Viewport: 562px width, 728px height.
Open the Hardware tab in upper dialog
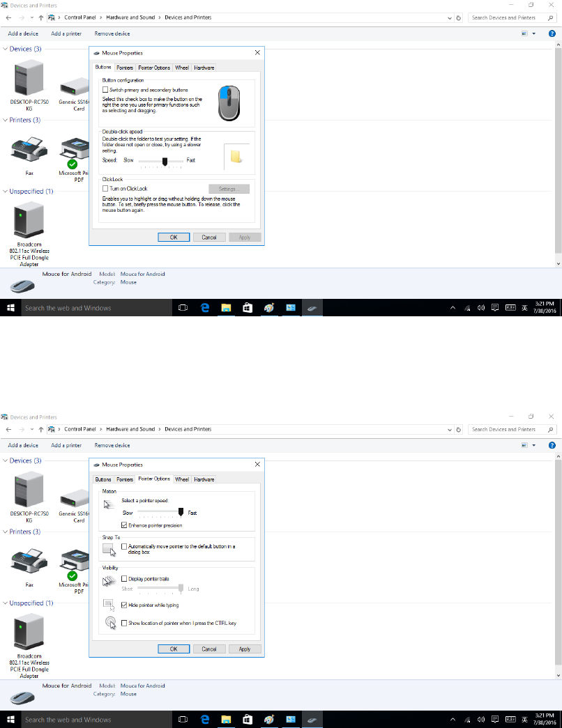[x=204, y=68]
